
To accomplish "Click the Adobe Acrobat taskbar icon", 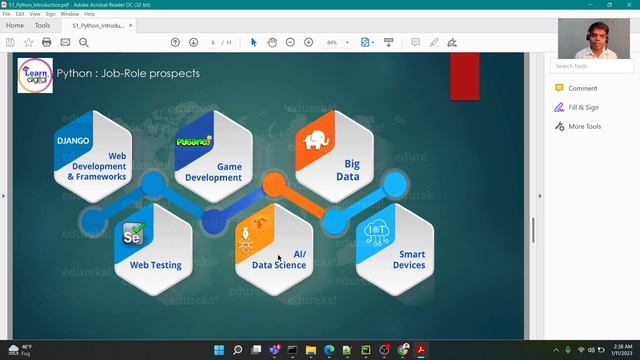I will point(421,350).
